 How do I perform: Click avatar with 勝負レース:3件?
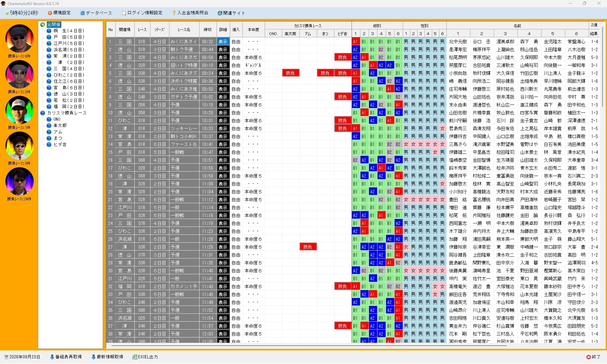click(19, 146)
